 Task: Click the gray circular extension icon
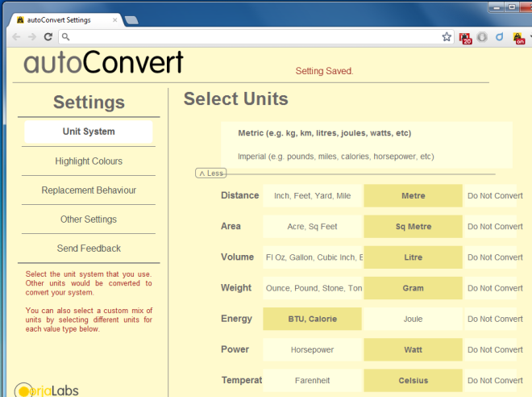click(x=482, y=37)
